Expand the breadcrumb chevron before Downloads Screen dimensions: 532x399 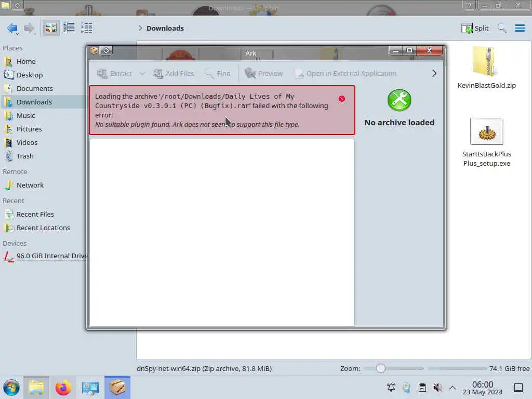point(140,28)
